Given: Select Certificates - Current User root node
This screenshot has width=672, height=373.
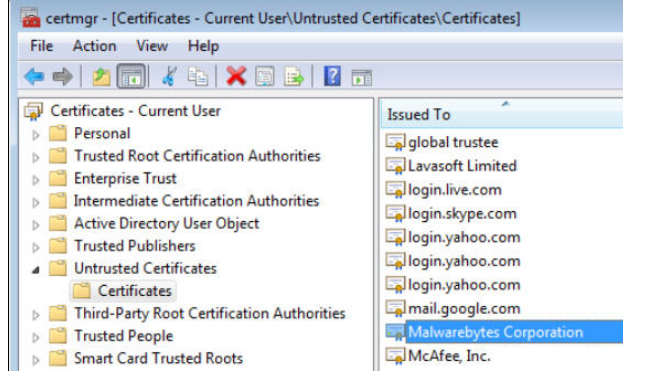Looking at the screenshot, I should [x=135, y=111].
